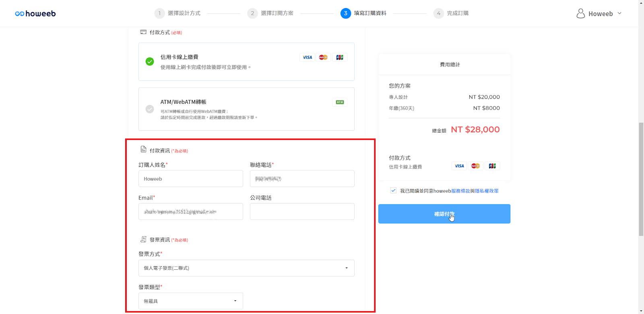This screenshot has height=314, width=644.
Task: Click the step 3 blue number circle
Action: pos(345,13)
